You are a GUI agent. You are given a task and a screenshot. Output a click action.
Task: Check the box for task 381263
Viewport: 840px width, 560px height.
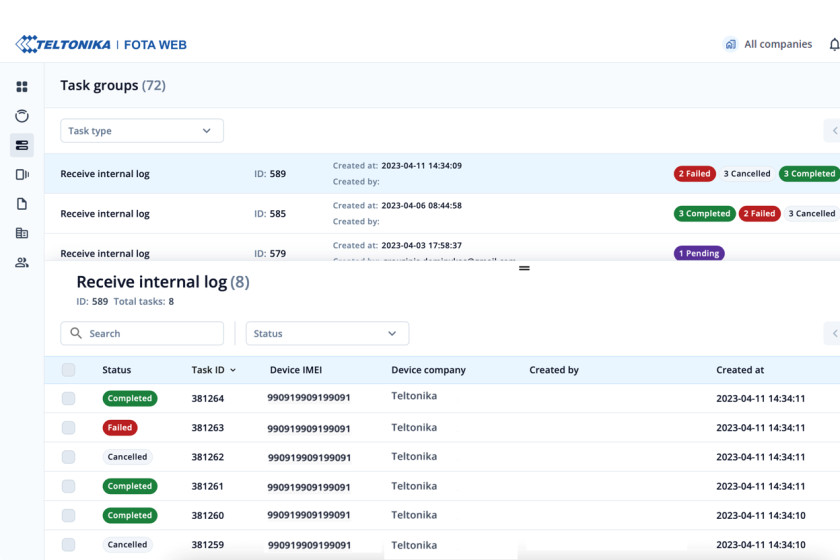[x=69, y=428]
